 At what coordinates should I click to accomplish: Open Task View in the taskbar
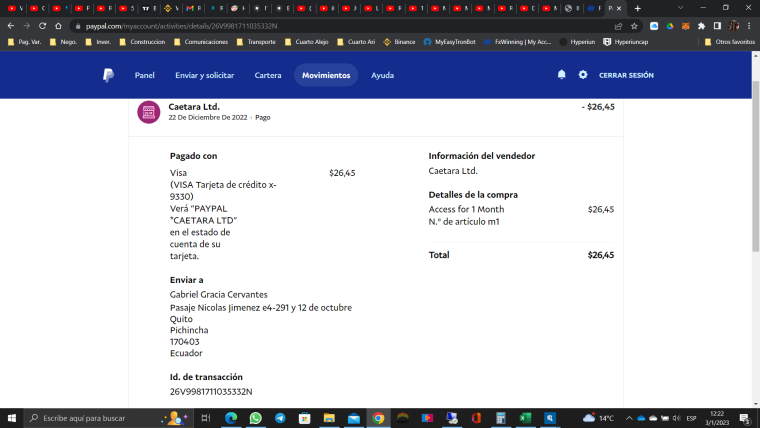pos(206,418)
